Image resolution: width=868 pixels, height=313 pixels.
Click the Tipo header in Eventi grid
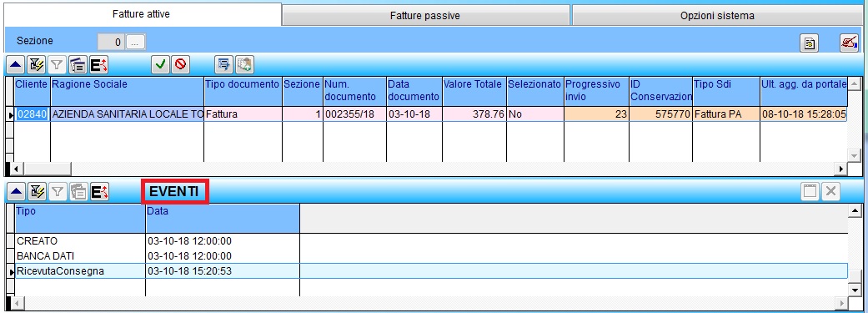click(x=80, y=219)
